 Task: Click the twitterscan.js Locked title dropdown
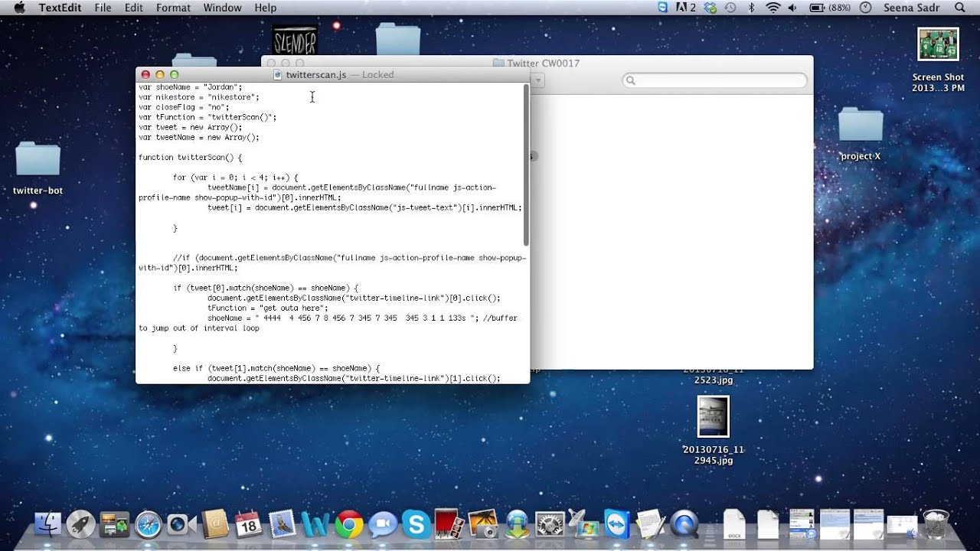point(340,75)
